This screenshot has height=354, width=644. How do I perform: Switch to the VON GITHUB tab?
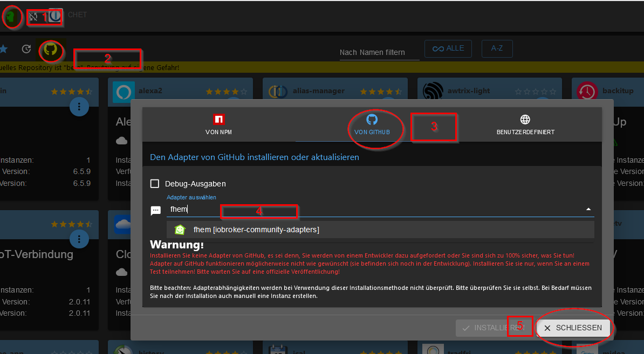point(372,124)
